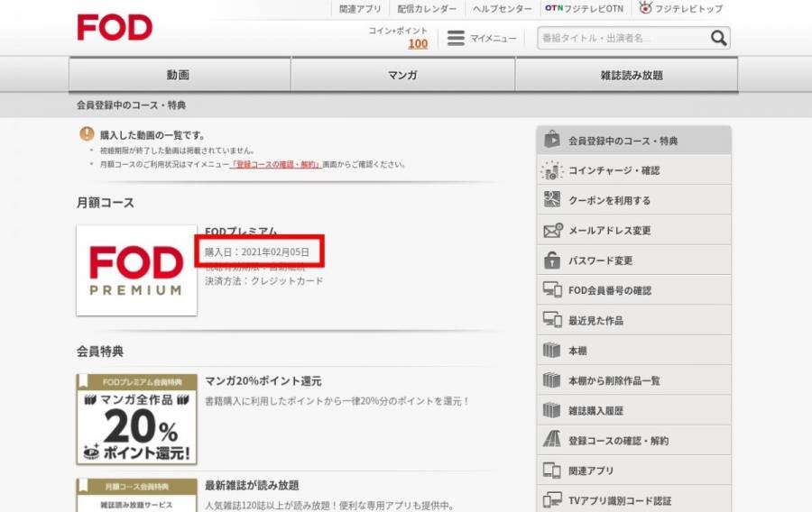812x512 pixels.
Task: Click the search magnifier icon
Action: 718,38
